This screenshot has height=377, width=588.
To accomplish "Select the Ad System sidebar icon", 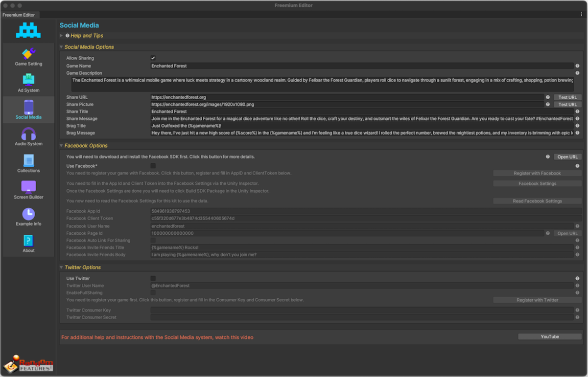I will 28,80.
